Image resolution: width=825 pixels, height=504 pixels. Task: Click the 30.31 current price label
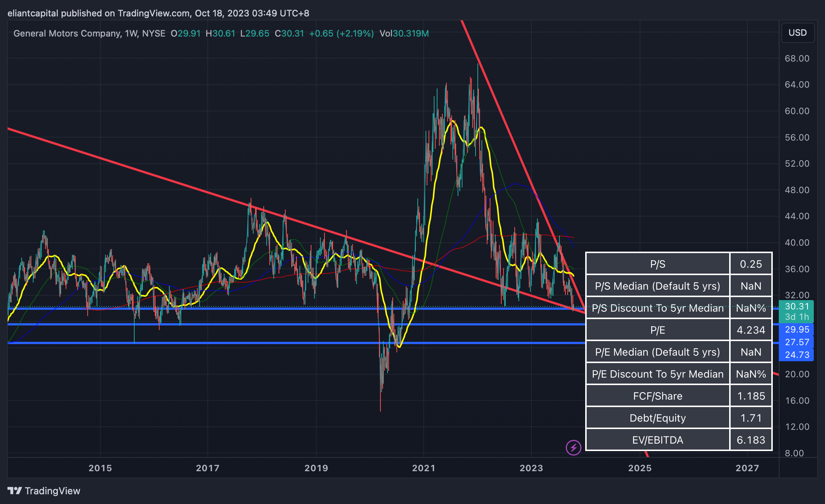(x=797, y=306)
